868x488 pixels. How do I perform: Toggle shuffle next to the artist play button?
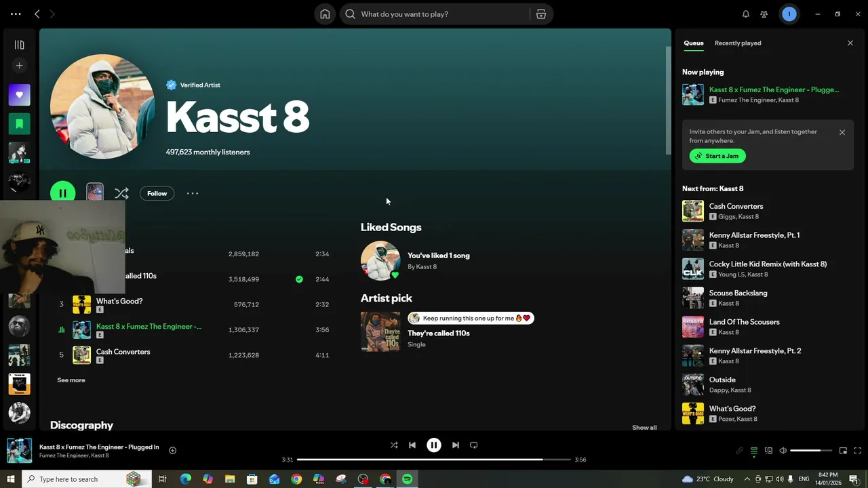[121, 193]
